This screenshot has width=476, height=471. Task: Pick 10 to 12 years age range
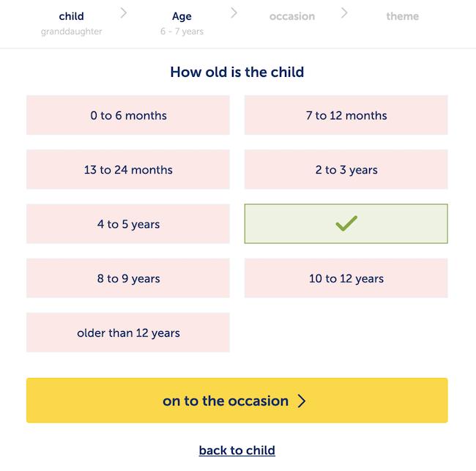point(346,278)
